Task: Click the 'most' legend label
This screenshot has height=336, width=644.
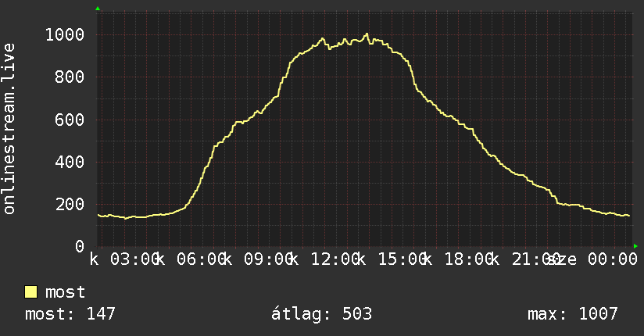Action: (x=65, y=292)
